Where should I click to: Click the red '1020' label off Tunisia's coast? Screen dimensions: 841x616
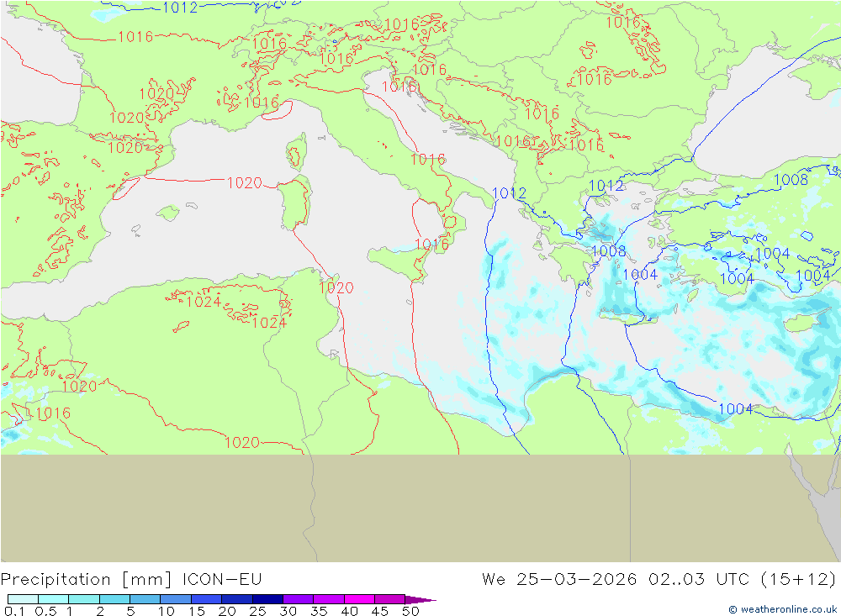coord(336,288)
